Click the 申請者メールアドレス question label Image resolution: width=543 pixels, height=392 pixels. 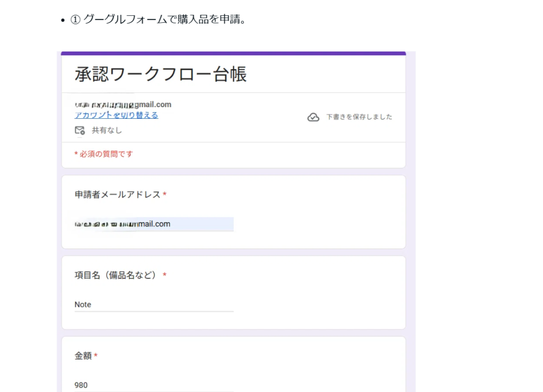click(x=117, y=195)
